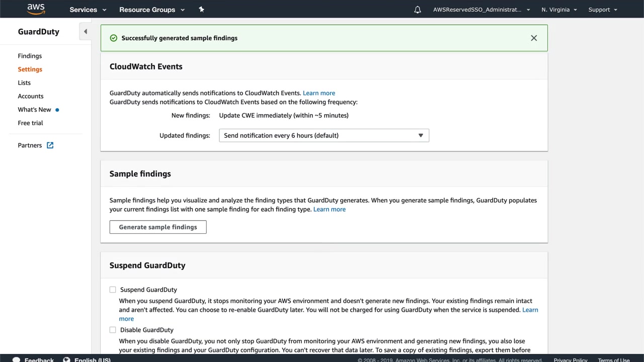Follow the CloudWatch Events Learn more link
This screenshot has height=362, width=644.
coord(319,93)
